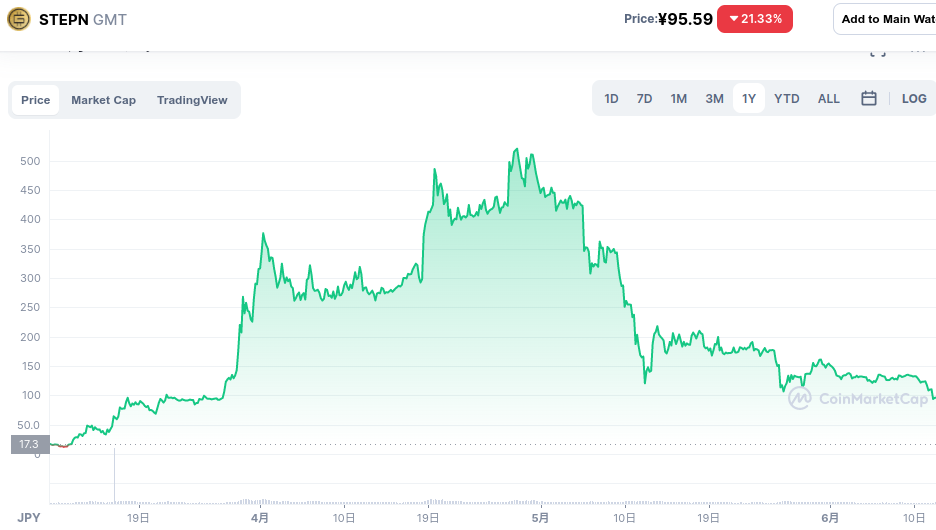Click the red -21.33% price change badge

point(755,19)
